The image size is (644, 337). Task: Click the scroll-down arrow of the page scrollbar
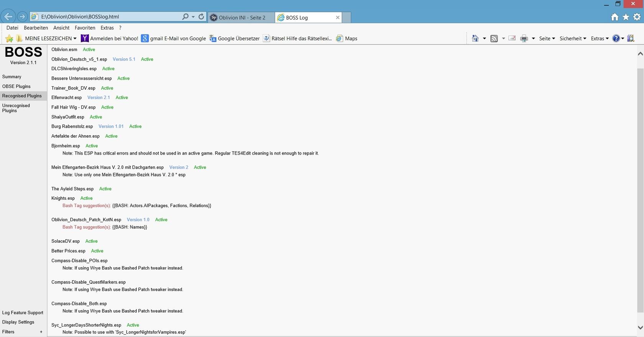(640, 327)
